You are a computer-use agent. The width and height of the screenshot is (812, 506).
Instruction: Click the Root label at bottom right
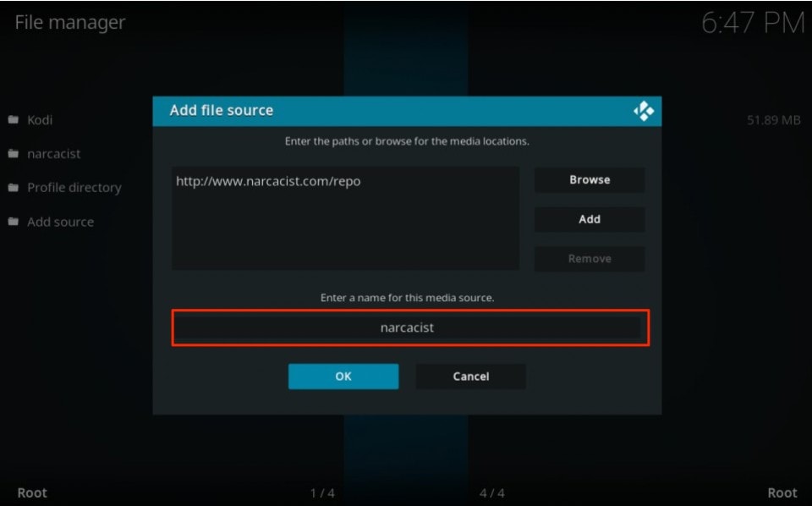(x=782, y=492)
